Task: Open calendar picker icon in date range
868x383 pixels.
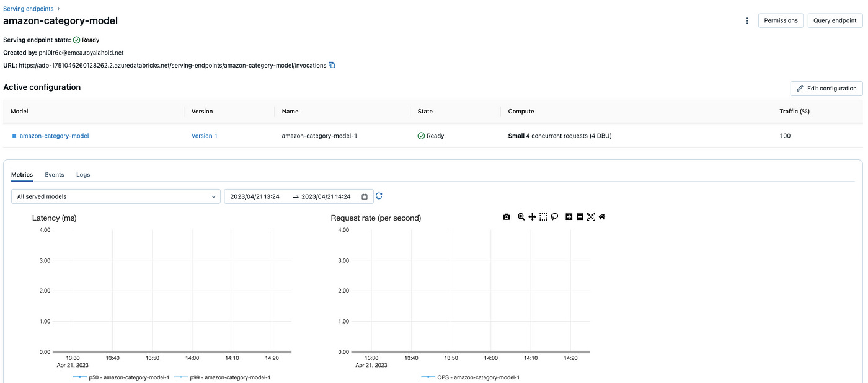Action: 365,196
